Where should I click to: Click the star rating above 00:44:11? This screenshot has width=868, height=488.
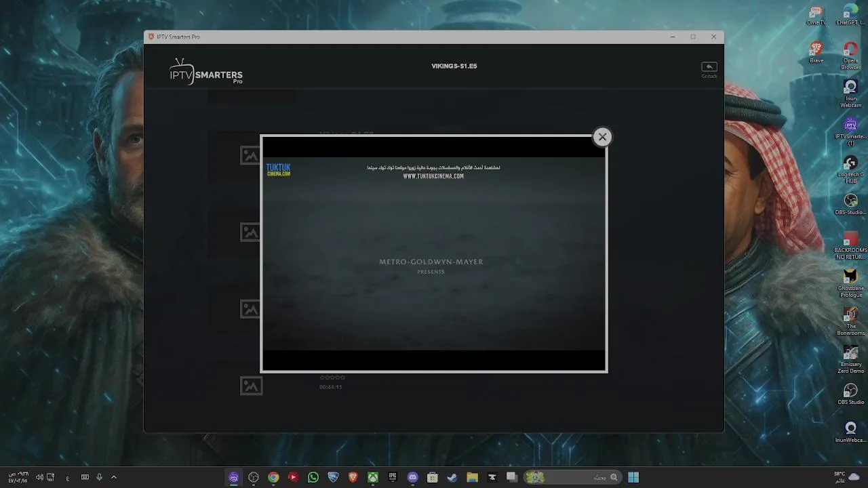(332, 378)
